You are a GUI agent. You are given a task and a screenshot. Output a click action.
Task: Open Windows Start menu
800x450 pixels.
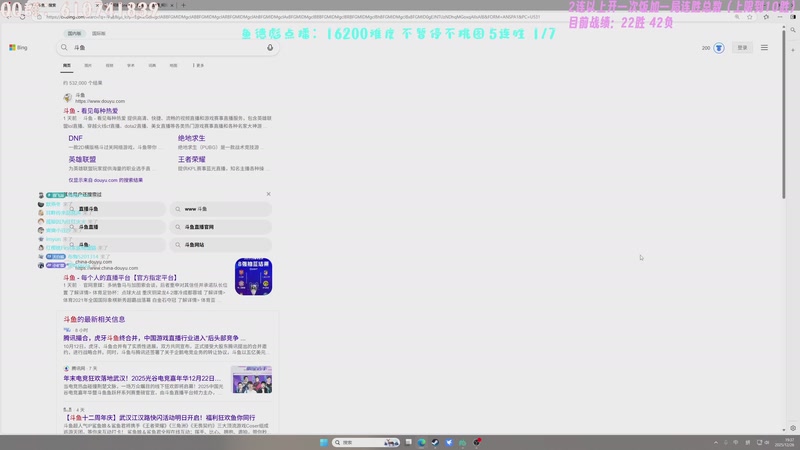(323, 442)
